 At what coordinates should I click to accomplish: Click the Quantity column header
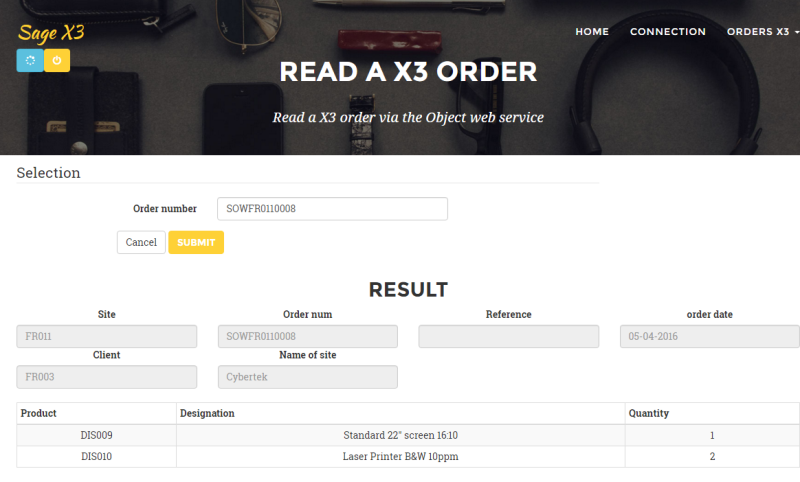click(x=712, y=413)
